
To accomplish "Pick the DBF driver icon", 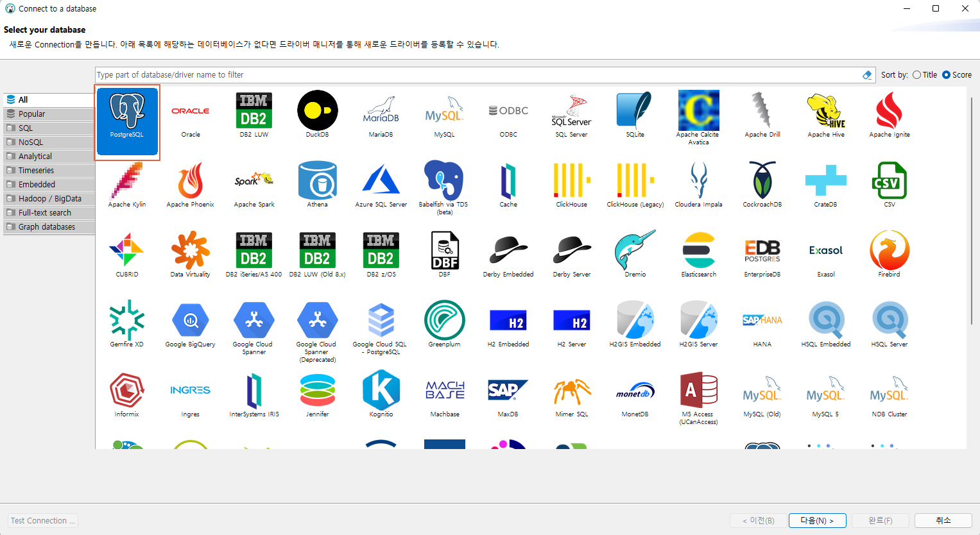I will (x=445, y=255).
